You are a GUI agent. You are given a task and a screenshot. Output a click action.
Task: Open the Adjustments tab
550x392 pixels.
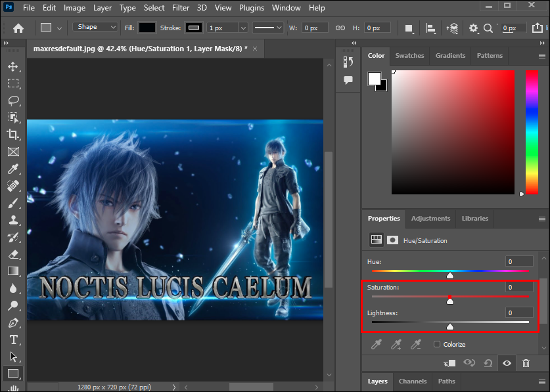tap(430, 218)
